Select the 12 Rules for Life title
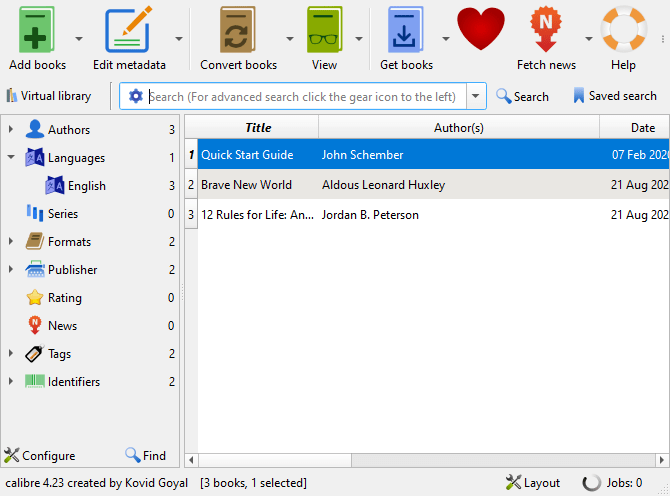Image resolution: width=670 pixels, height=496 pixels. (257, 214)
